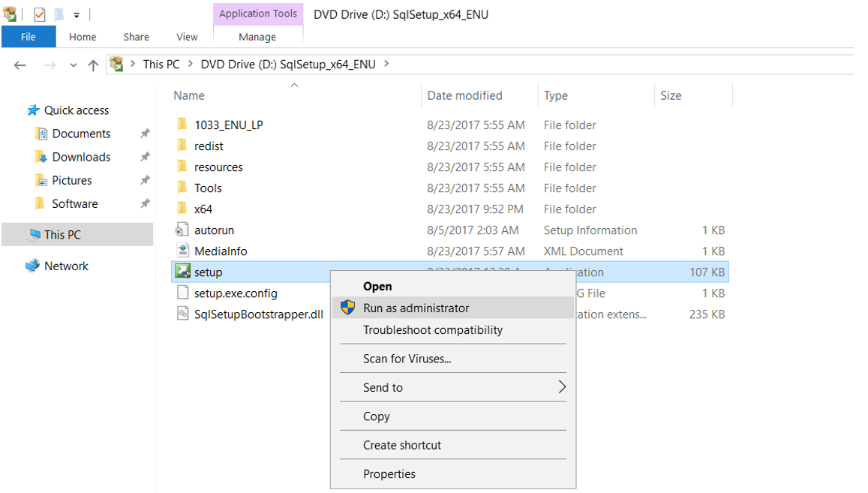Expand chevron after This PC in address bar
This screenshot has height=493, width=868.
coord(191,64)
